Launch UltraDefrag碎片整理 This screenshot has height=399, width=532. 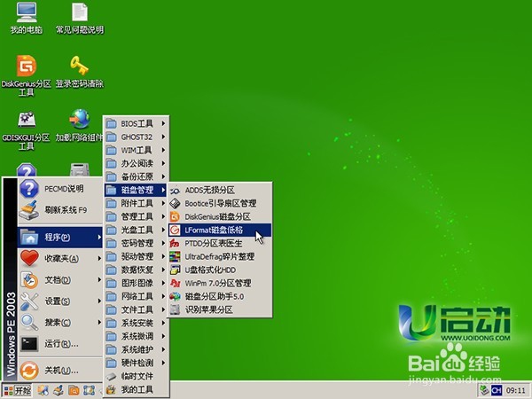[x=220, y=256]
